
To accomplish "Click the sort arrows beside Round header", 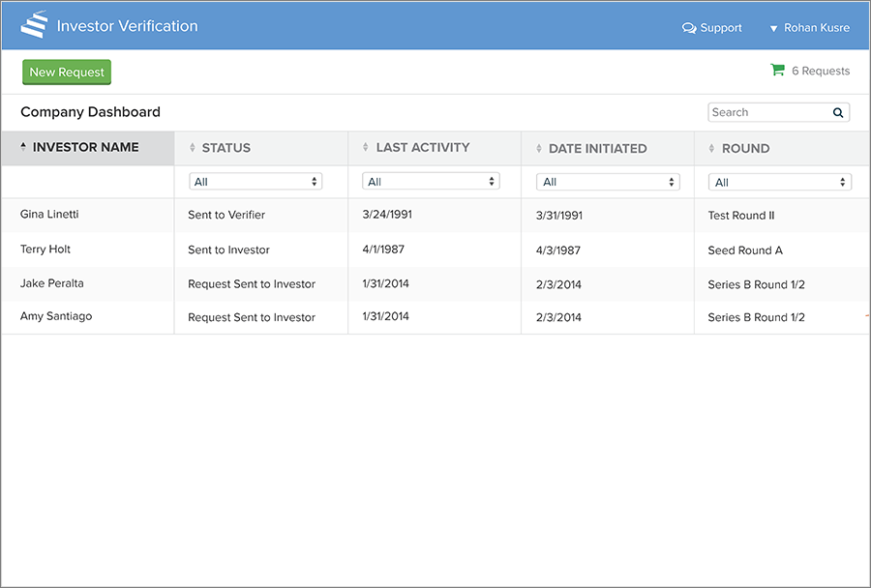I will click(712, 149).
